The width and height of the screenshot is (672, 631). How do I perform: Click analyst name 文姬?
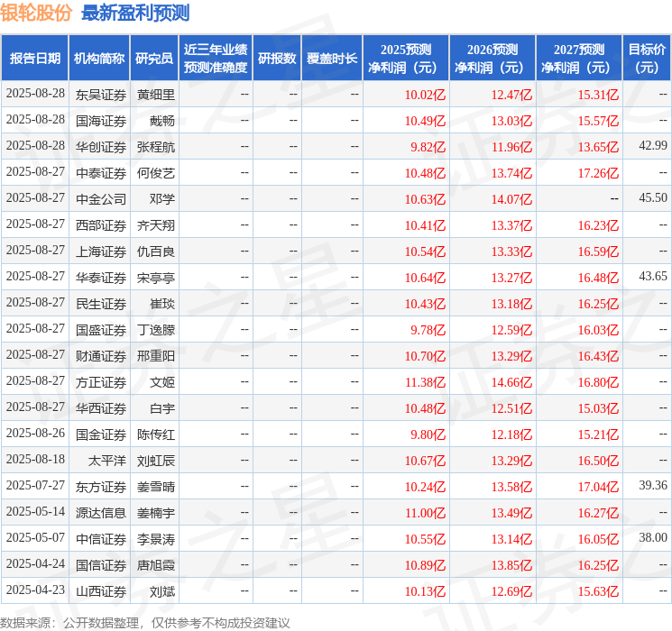click(162, 382)
